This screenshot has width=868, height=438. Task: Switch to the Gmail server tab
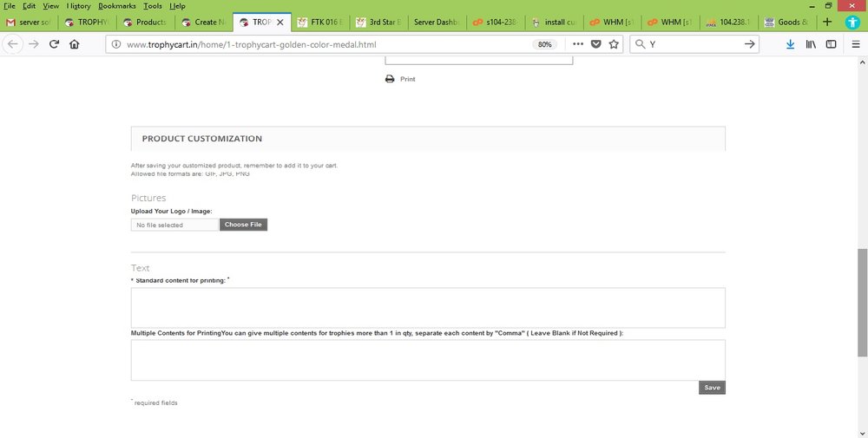(29, 23)
